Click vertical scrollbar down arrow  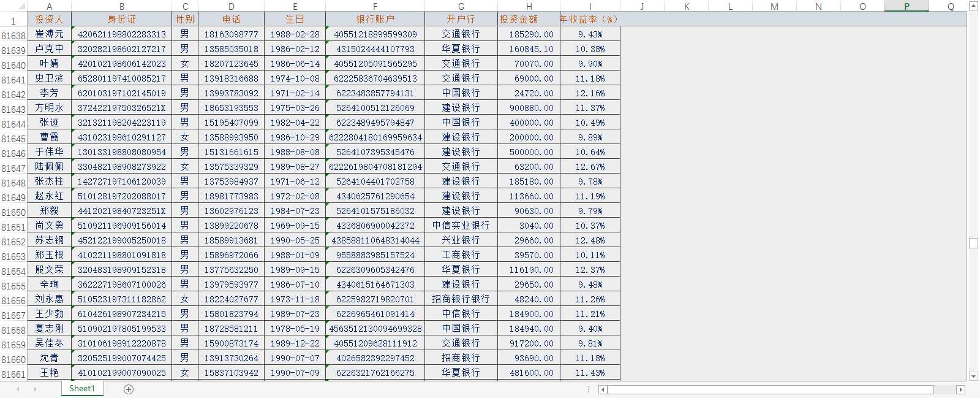(974, 376)
